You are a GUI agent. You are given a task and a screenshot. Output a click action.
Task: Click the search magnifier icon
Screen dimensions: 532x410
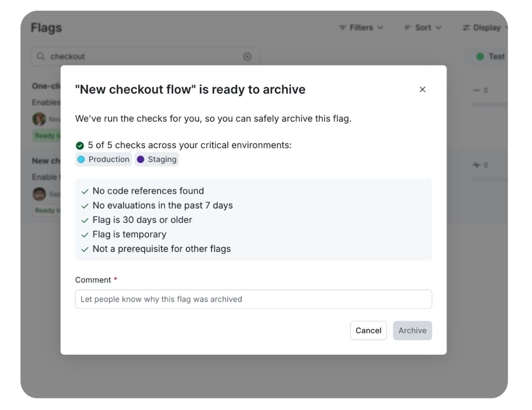pyautogui.click(x=41, y=57)
